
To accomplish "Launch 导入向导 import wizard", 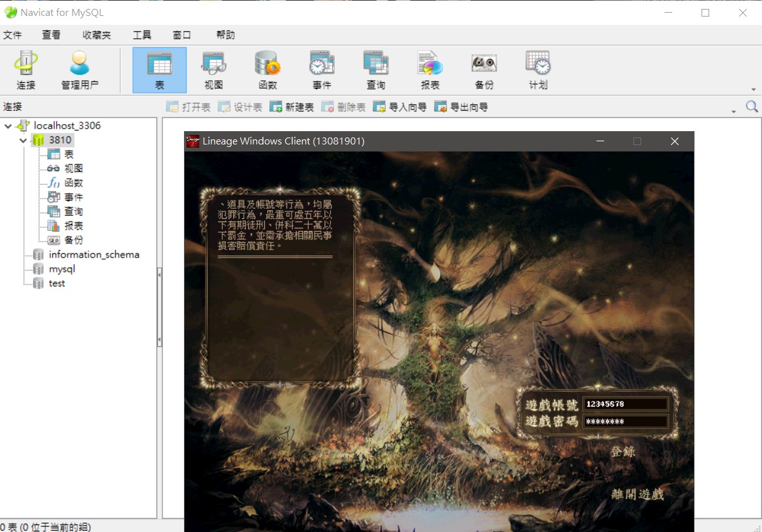I will click(400, 107).
